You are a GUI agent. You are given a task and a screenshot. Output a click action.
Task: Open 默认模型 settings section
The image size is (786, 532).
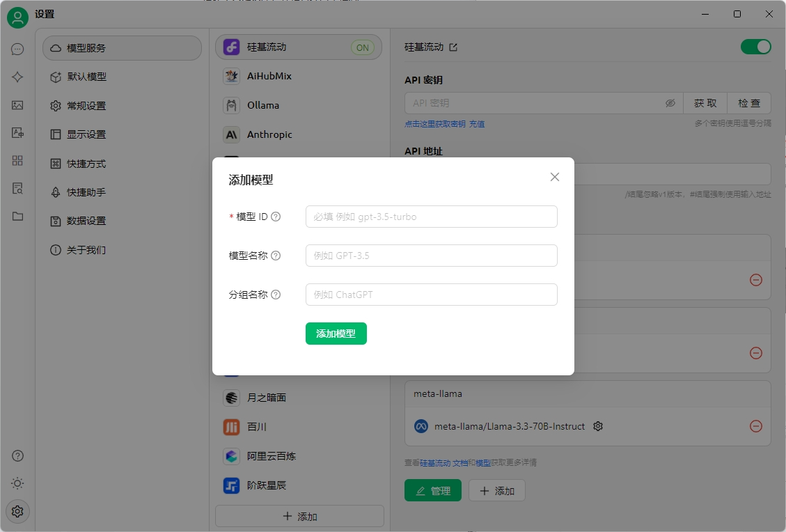(123, 77)
